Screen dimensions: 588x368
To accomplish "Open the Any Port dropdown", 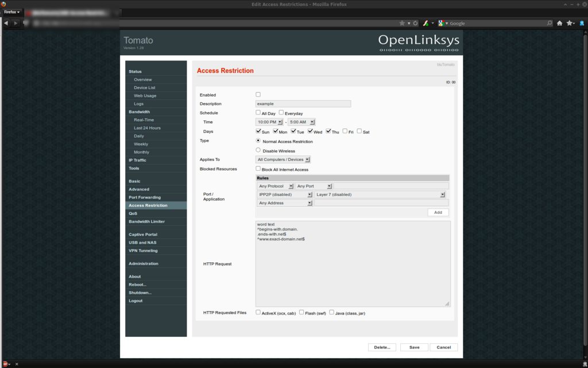I will click(314, 186).
